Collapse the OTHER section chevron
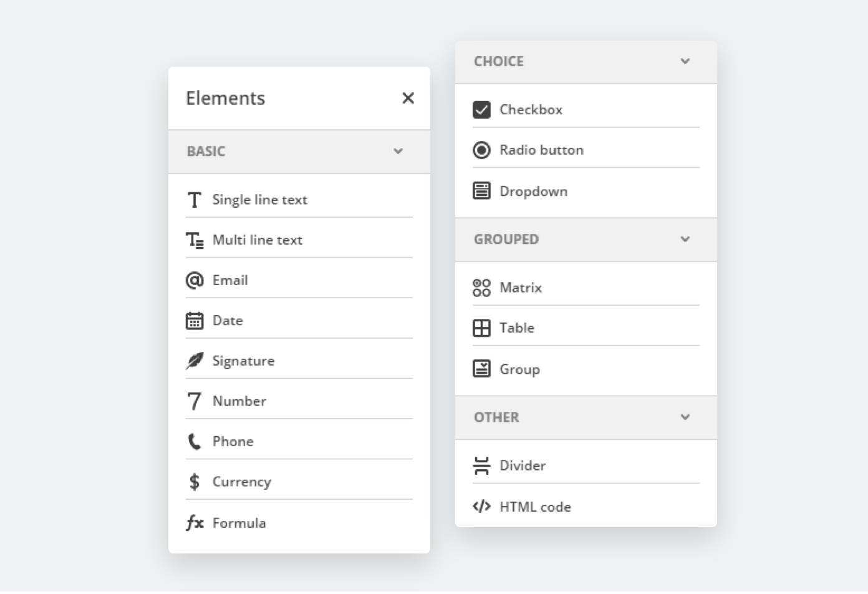This screenshot has width=868, height=594. 685,417
